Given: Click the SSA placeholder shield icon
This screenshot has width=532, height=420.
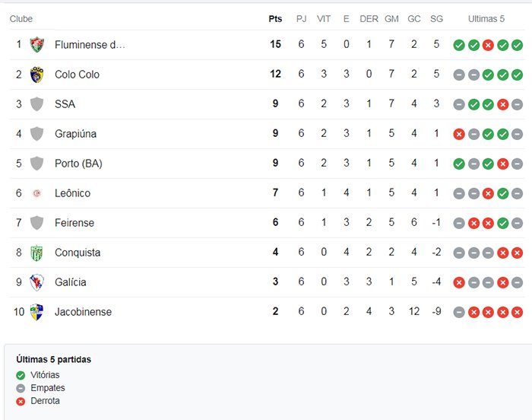Looking at the screenshot, I should [x=36, y=104].
